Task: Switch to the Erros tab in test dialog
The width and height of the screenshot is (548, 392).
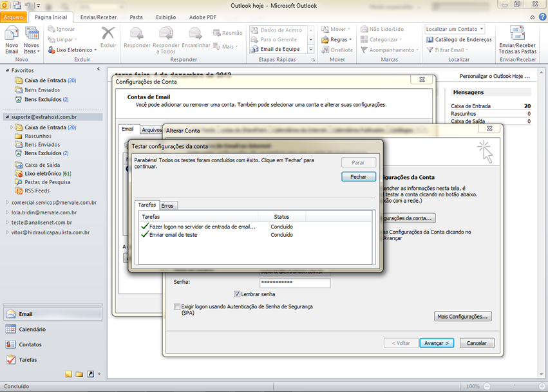Action: [x=167, y=206]
